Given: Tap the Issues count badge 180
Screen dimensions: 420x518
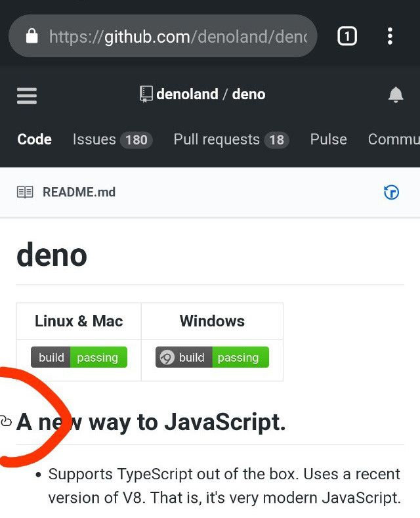Looking at the screenshot, I should click(x=136, y=140).
